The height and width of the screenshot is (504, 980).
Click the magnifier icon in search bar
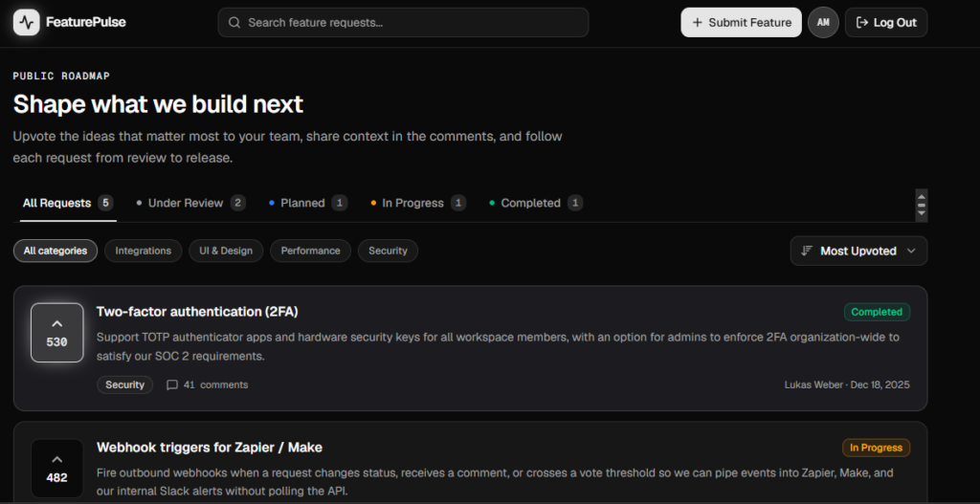[x=234, y=23]
